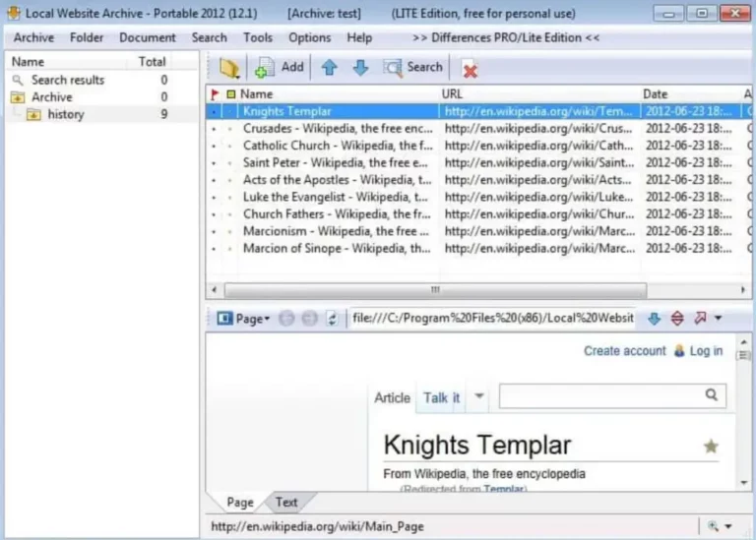Select Marcion of Sinope row
This screenshot has height=540, width=756.
[477, 249]
